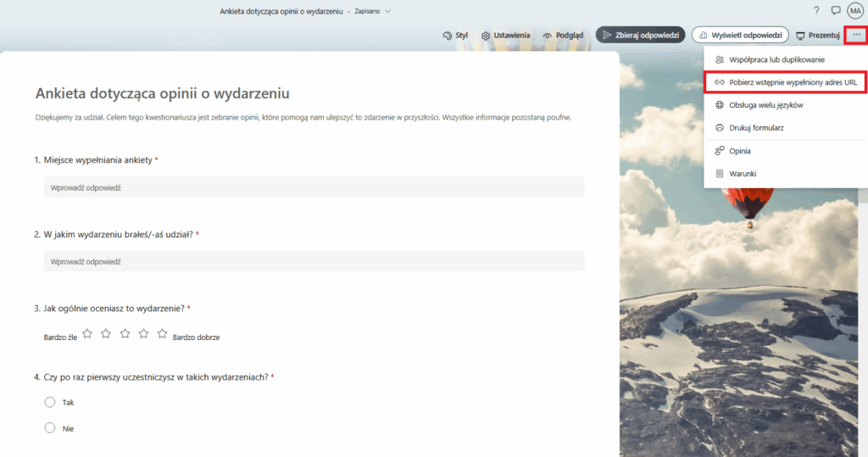868x457 pixels.
Task: Select Współpraca lub duplikowanie menu item
Action: 786,59
